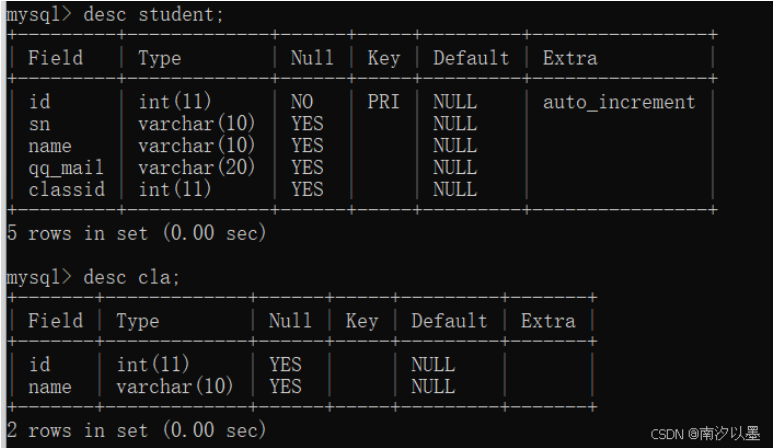Click the Type header in student table
The image size is (773, 448).
pos(159,58)
